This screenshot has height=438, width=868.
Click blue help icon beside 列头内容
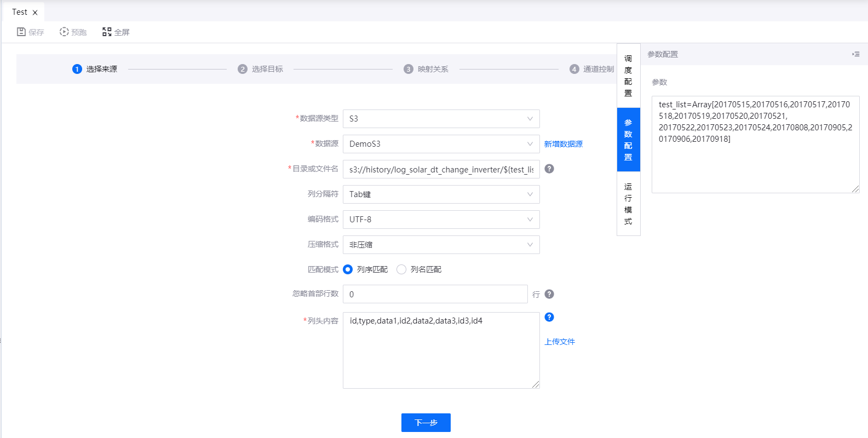(549, 317)
